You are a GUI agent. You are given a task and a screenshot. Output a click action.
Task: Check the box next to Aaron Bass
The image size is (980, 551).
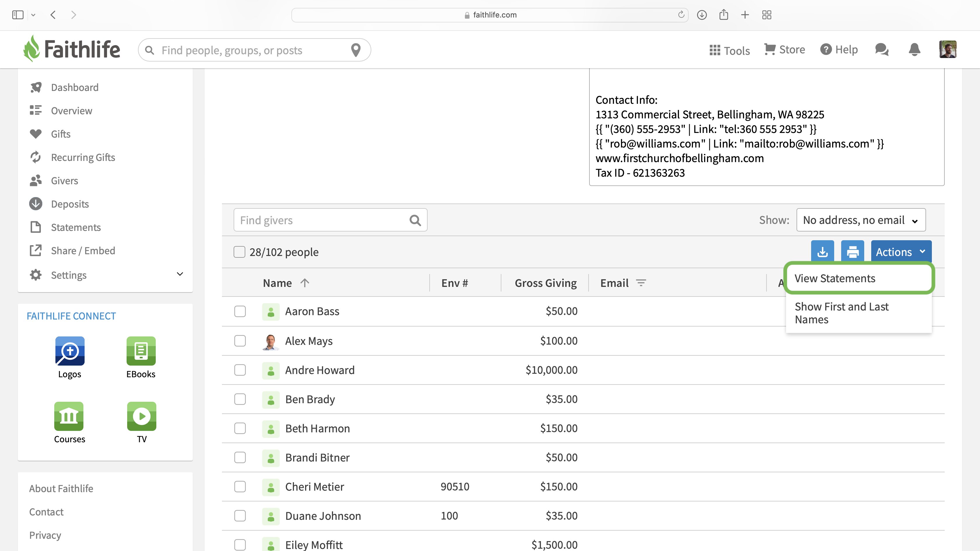pyautogui.click(x=240, y=311)
